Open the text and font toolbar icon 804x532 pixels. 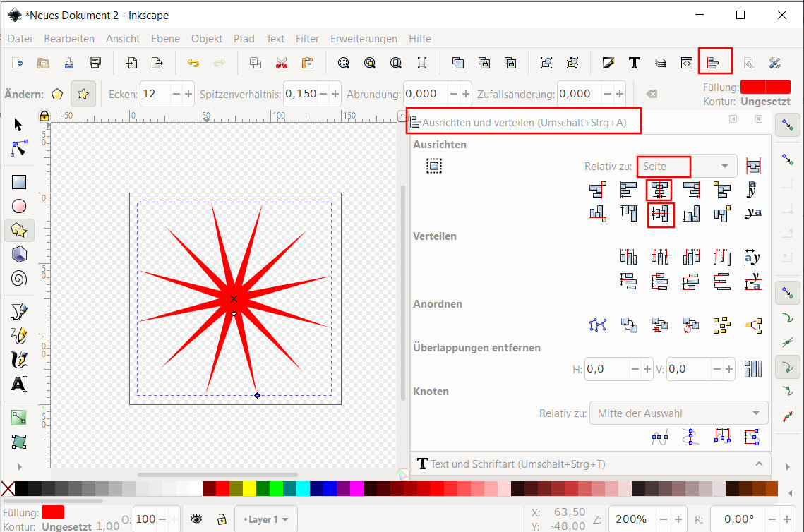point(635,63)
